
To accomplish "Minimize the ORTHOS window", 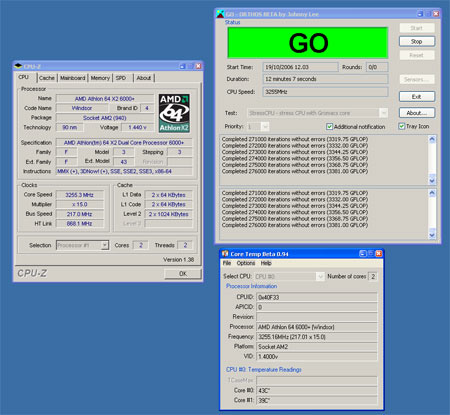I will click(420, 14).
